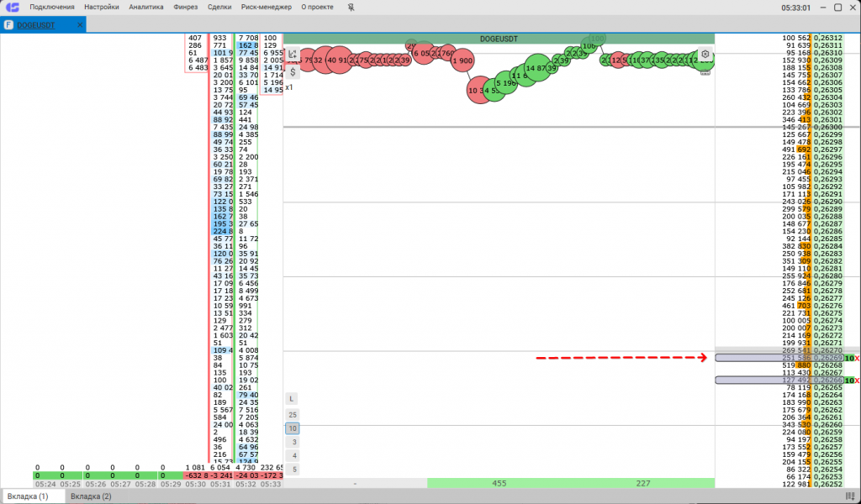Screen dimensions: 861x504
Task: Cancel the order at price 0,26269
Action: tap(857, 358)
